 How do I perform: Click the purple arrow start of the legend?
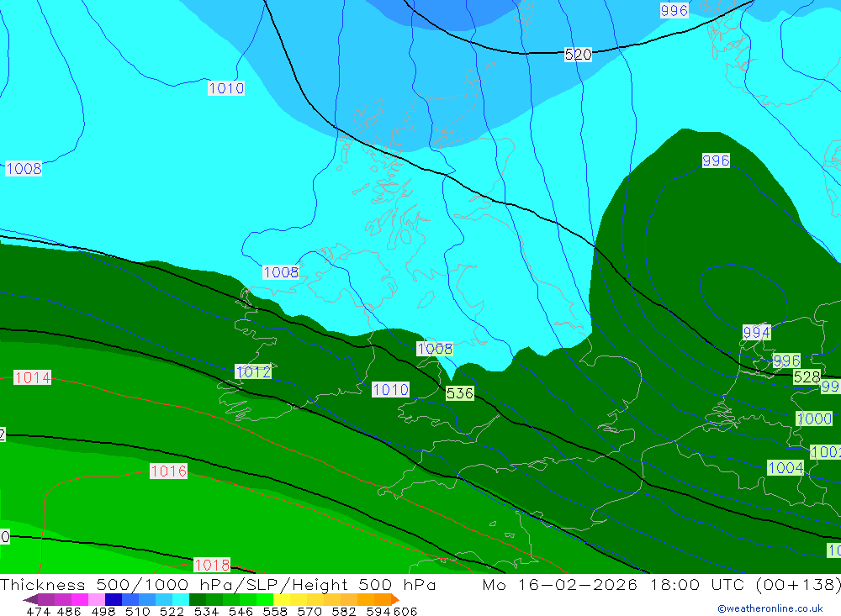[x=30, y=599]
